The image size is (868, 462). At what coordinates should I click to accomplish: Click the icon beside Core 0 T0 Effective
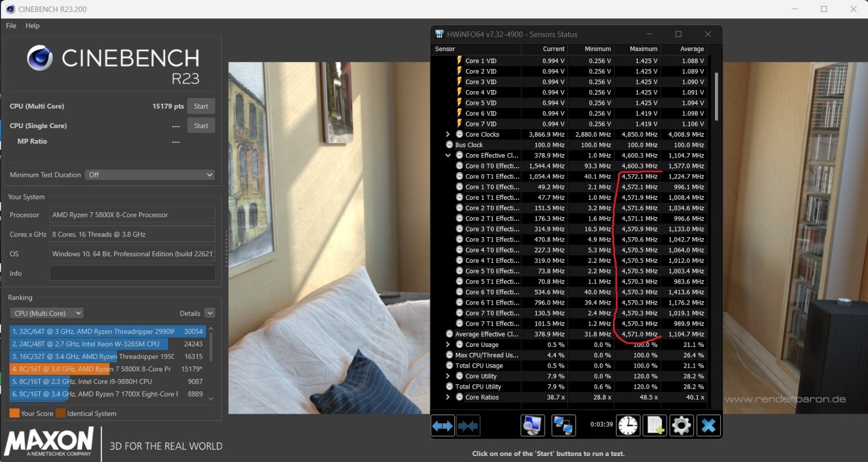click(x=459, y=166)
